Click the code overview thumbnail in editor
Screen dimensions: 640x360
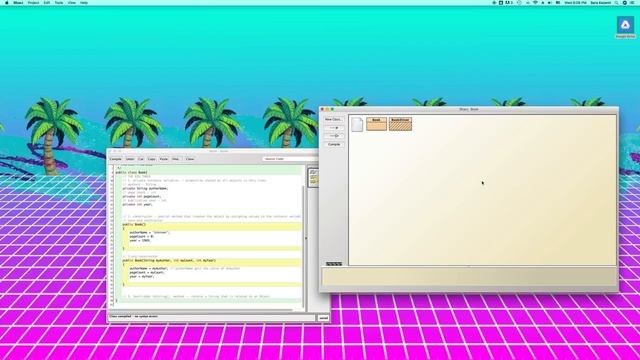(x=313, y=178)
